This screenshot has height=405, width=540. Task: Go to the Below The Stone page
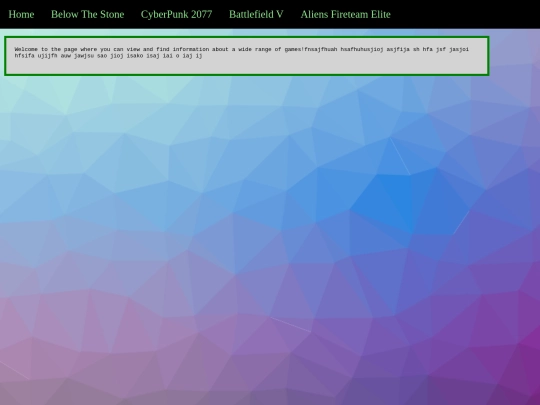(87, 14)
